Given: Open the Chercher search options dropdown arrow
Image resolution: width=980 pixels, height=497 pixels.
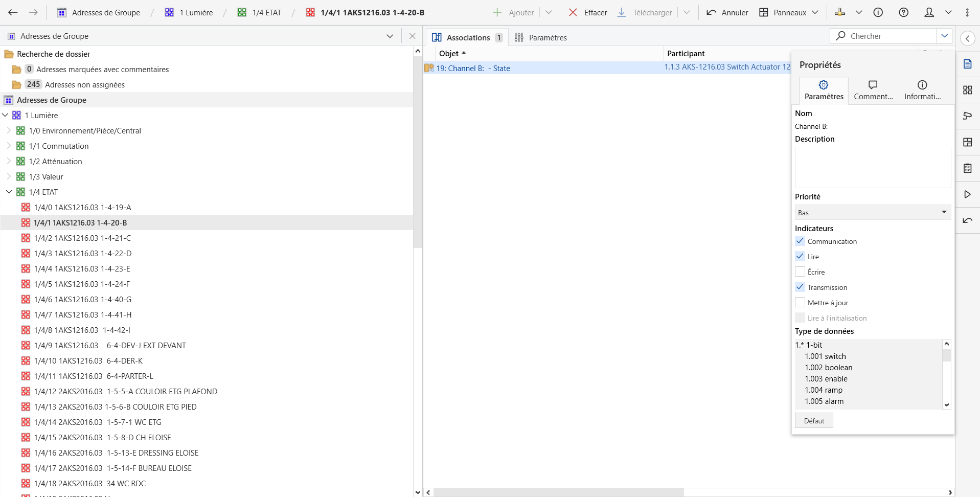Looking at the screenshot, I should (944, 36).
